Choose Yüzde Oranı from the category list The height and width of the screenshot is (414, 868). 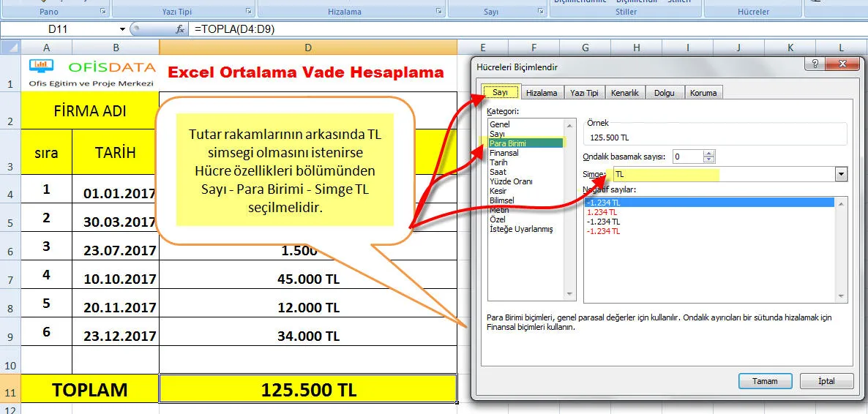coord(511,181)
